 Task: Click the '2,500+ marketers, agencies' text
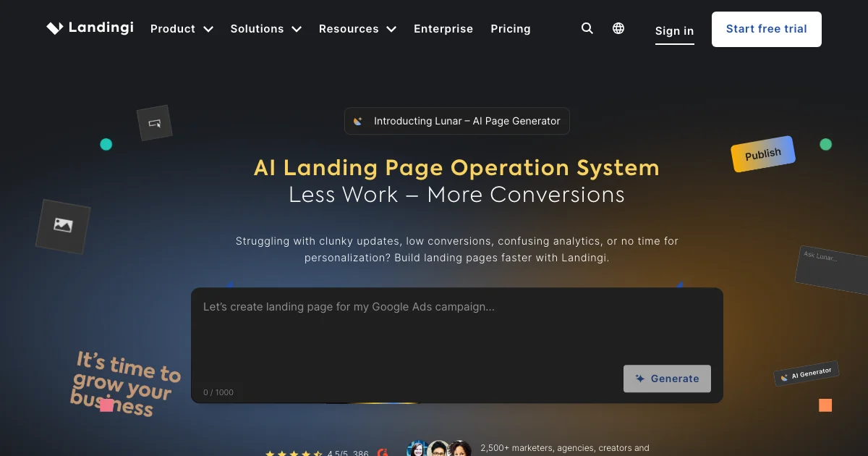pos(565,448)
